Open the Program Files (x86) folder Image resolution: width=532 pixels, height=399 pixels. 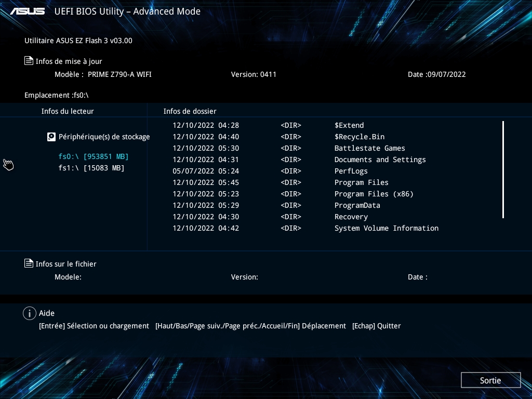tap(374, 194)
